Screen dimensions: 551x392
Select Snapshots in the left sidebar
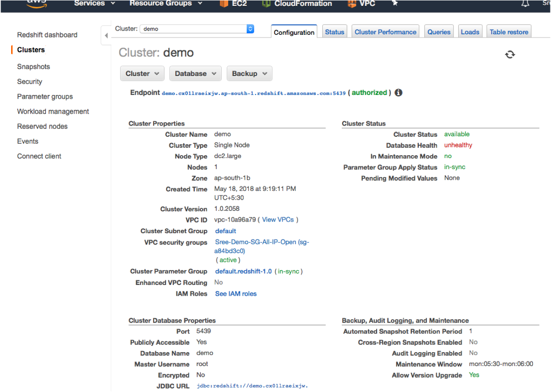(x=33, y=66)
